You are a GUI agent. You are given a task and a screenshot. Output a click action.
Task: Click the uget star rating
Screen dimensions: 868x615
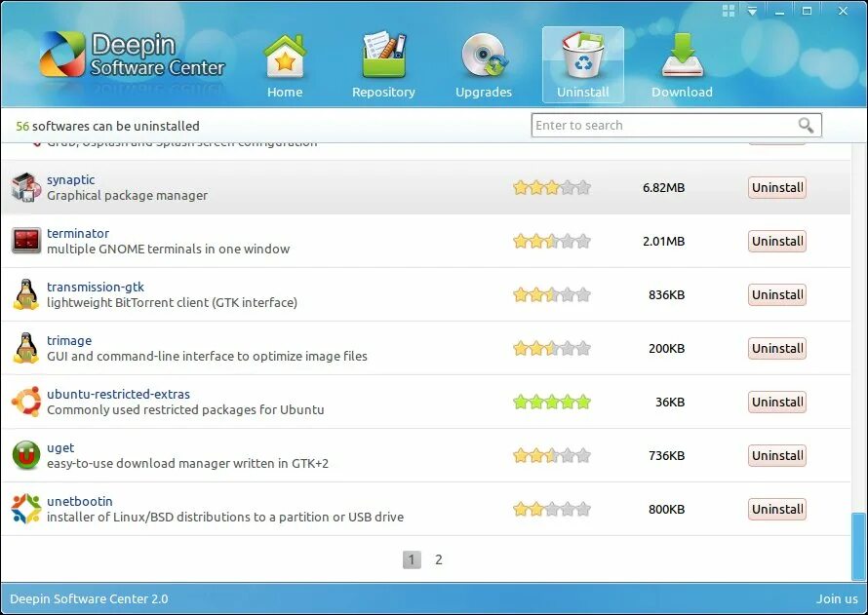pos(552,456)
